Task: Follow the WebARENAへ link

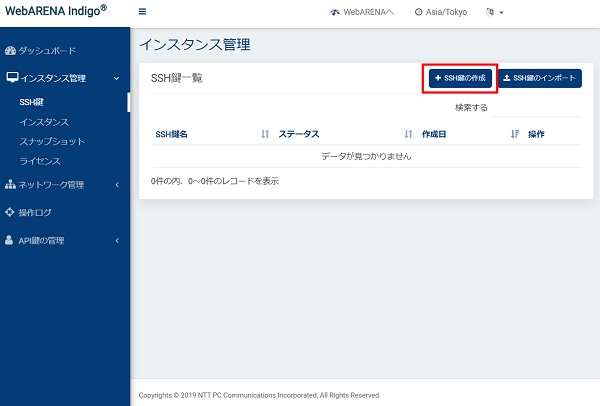Action: pyautogui.click(x=368, y=12)
